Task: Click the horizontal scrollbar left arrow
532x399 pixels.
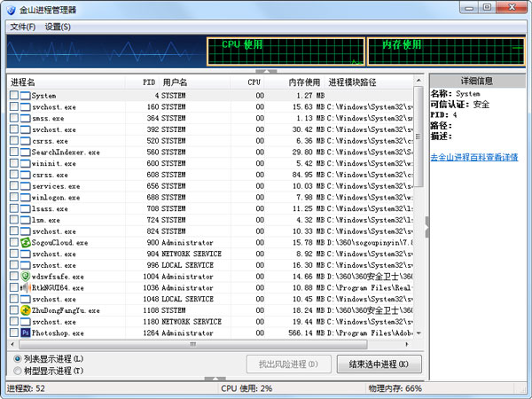Action: coord(12,344)
